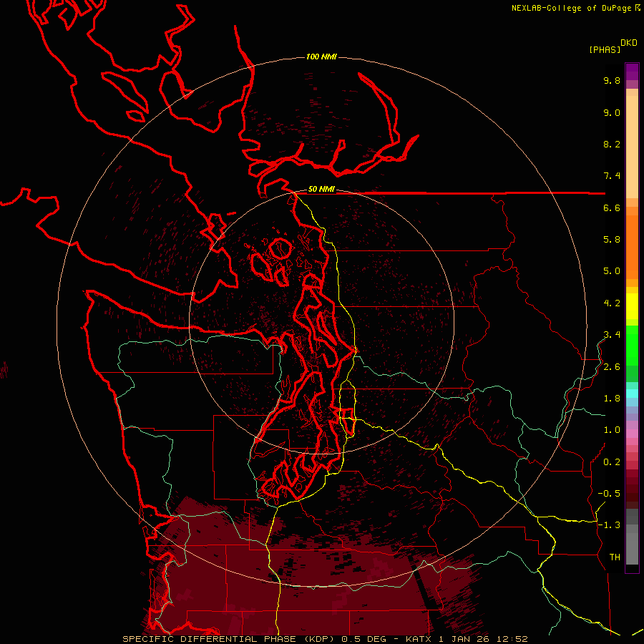Click the 5.0 scale label

coord(612,271)
